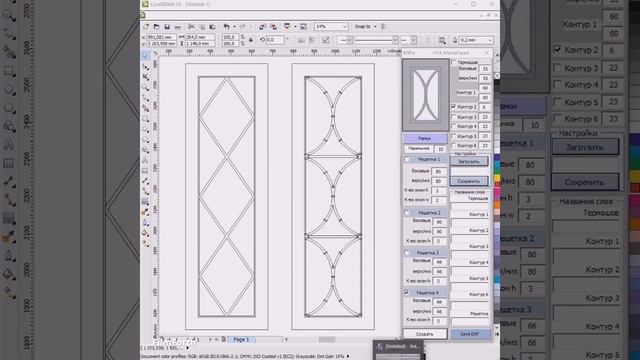Enable the Решетка 2 checkbox

click(x=407, y=213)
